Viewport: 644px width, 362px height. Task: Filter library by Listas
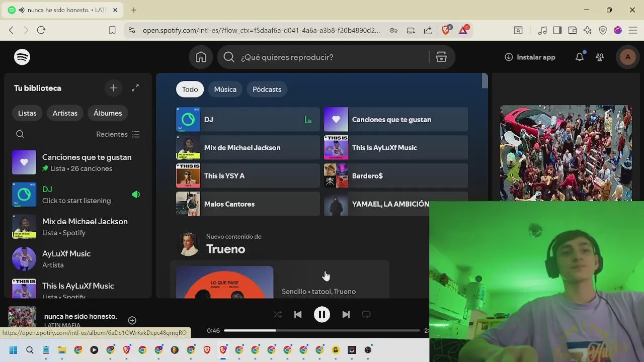coord(27,113)
